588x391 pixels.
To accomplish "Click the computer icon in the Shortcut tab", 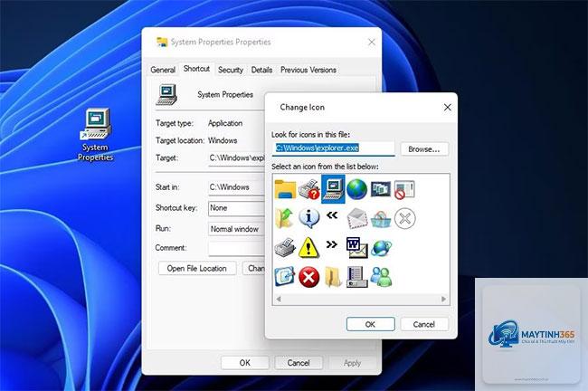I will coord(166,94).
